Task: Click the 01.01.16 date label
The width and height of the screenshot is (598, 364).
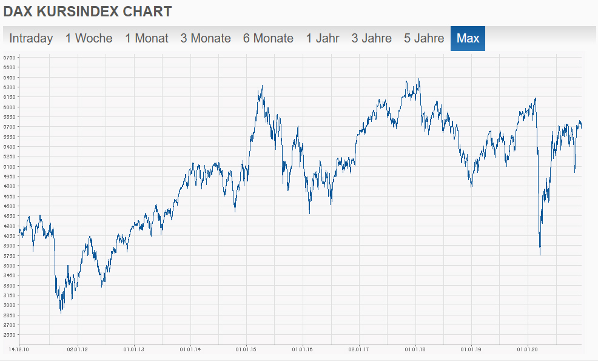Action: pos(303,349)
